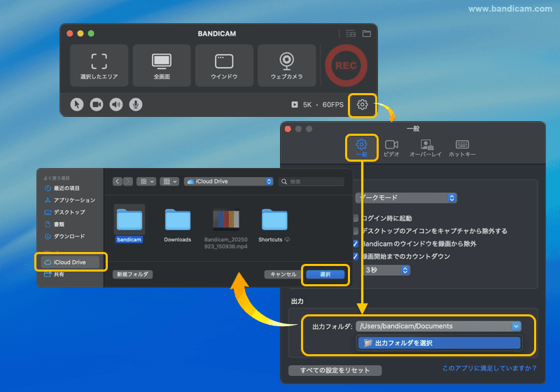Toggle the webcam overlay camera icon
Viewport: 560px width, 392px height.
pos(97,104)
